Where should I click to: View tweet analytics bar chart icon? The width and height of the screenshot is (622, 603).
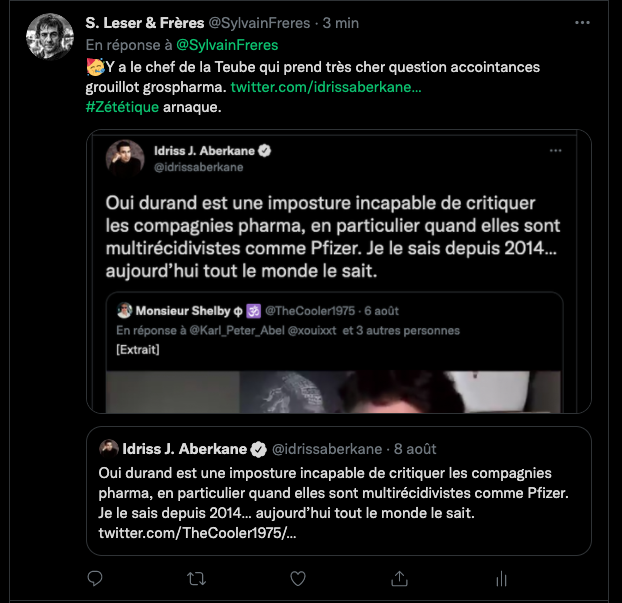point(501,578)
